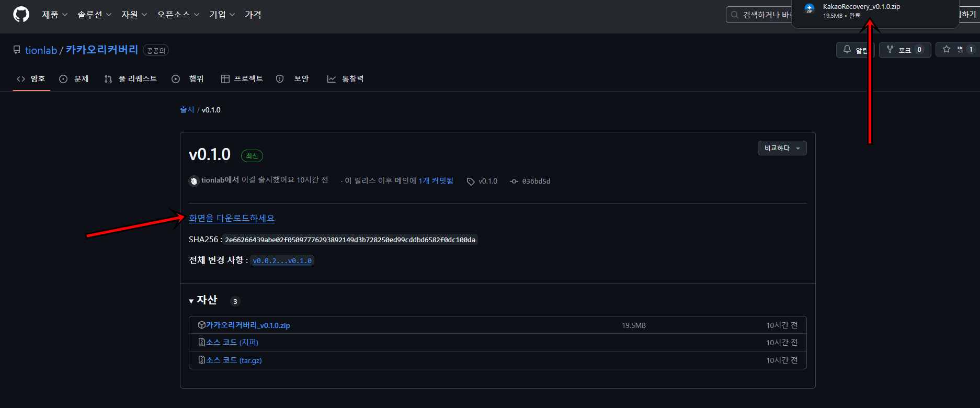
Task: Click the zip file icon in download popup
Action: pyautogui.click(x=810, y=8)
